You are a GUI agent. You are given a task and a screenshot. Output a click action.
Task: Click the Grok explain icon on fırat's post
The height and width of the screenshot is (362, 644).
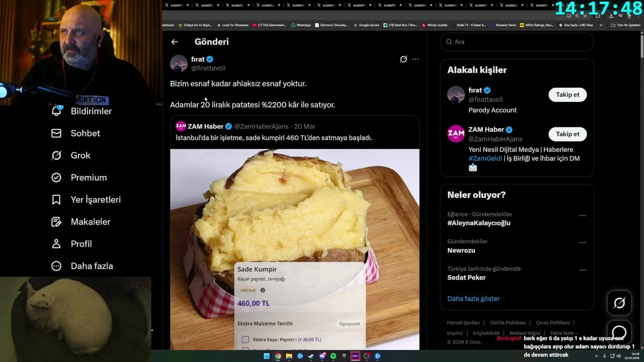[x=404, y=59]
